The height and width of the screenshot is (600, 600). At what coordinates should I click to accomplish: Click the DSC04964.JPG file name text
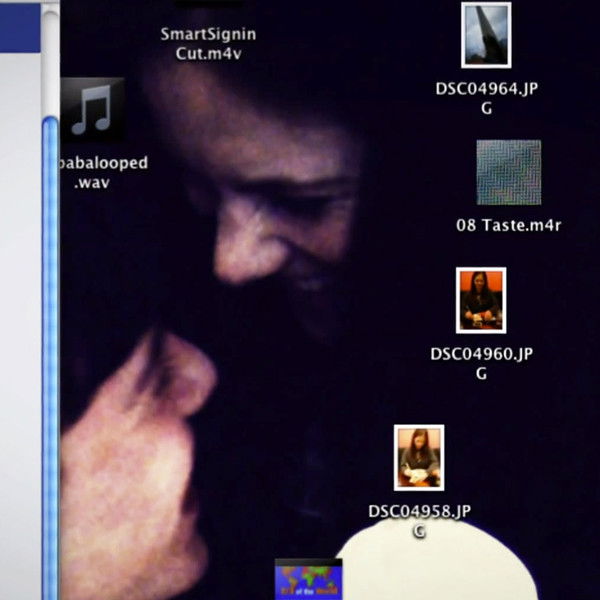pyautogui.click(x=486, y=98)
